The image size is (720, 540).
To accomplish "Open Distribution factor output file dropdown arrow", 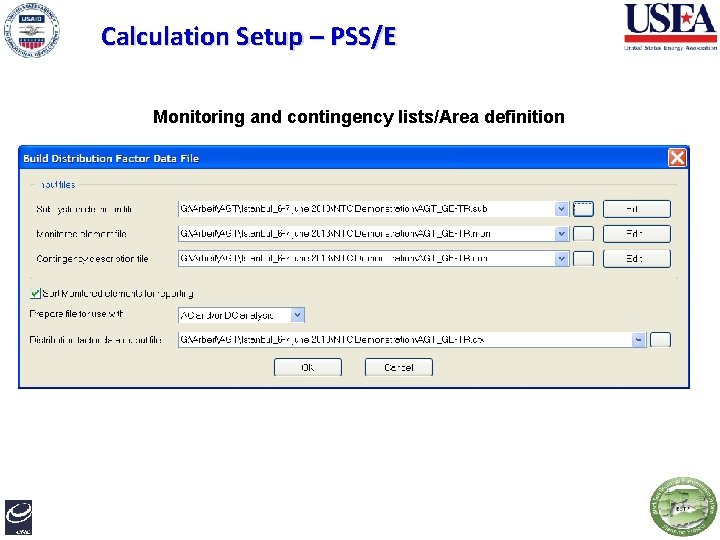I will coord(638,340).
